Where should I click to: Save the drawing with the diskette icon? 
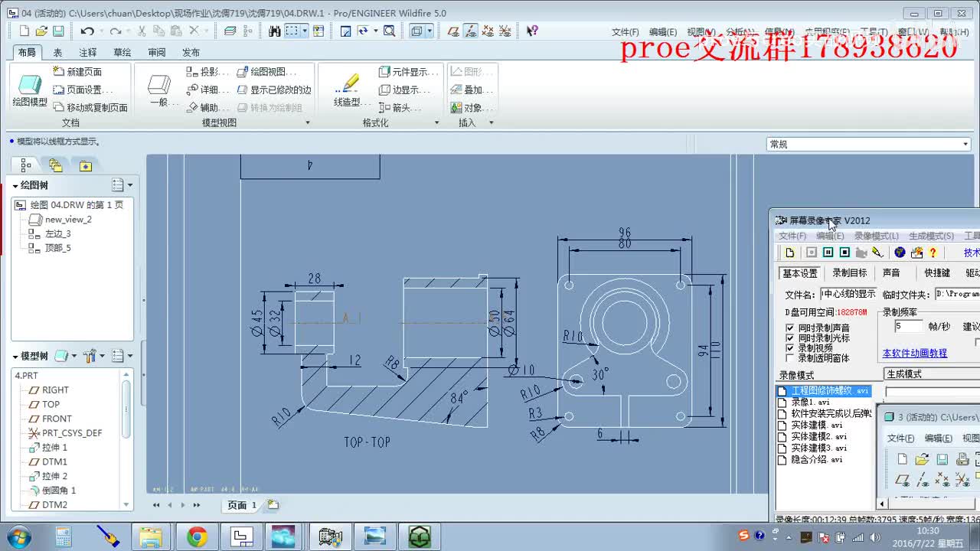tap(60, 31)
